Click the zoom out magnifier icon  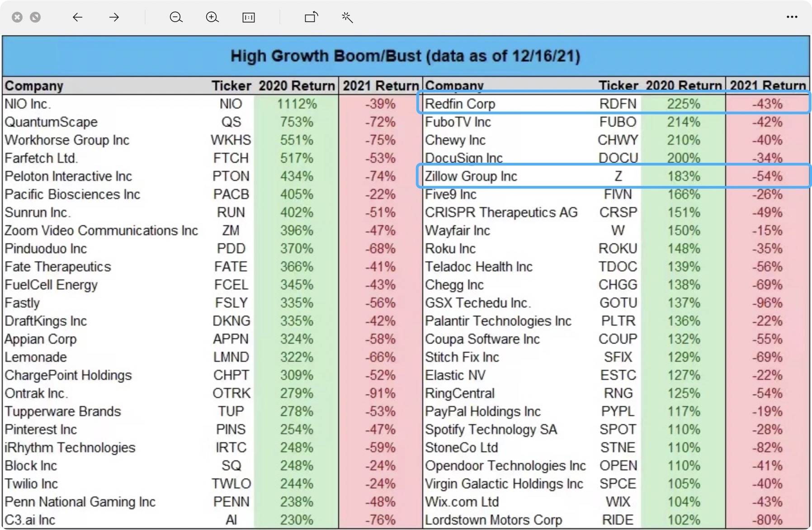tap(176, 17)
